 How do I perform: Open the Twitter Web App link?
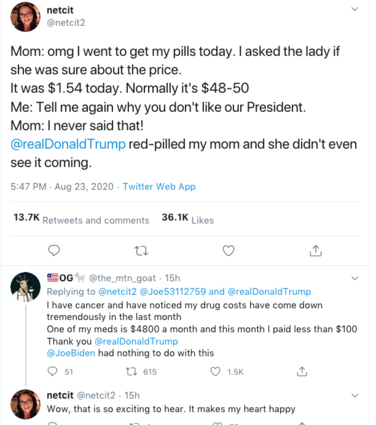click(x=159, y=186)
